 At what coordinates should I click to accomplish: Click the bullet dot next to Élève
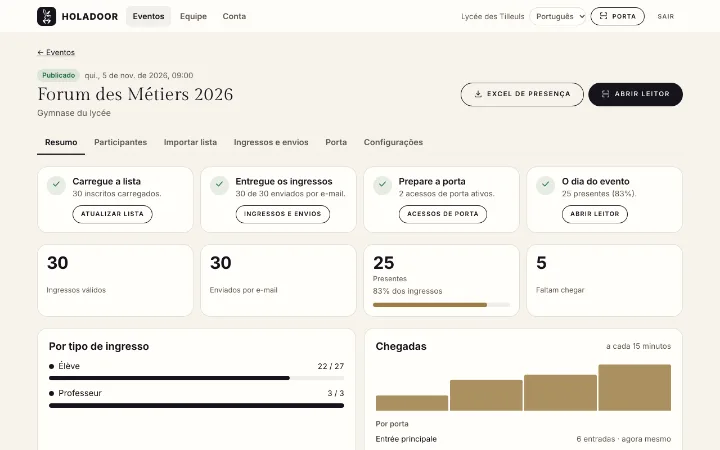[x=51, y=366]
